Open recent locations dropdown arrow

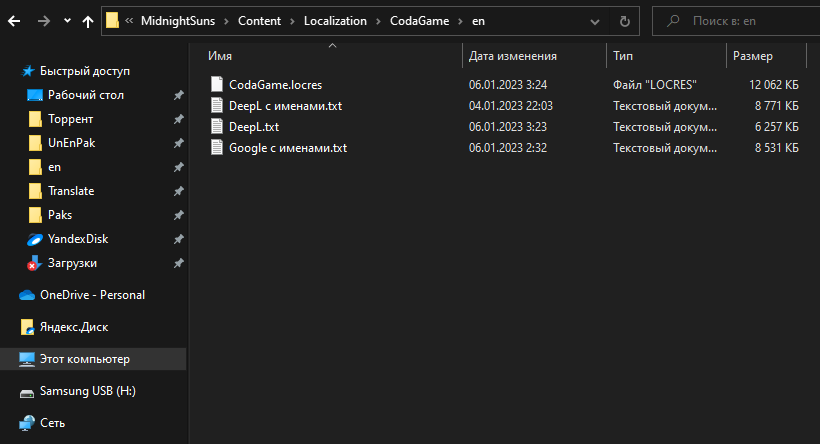pos(67,21)
